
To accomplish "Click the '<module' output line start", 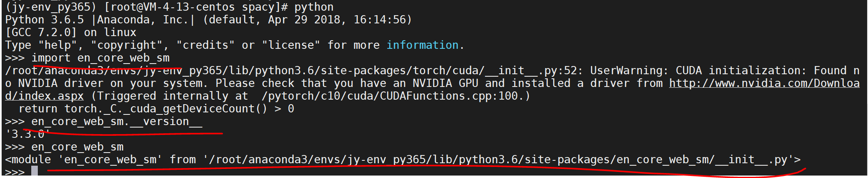I will tap(28, 160).
